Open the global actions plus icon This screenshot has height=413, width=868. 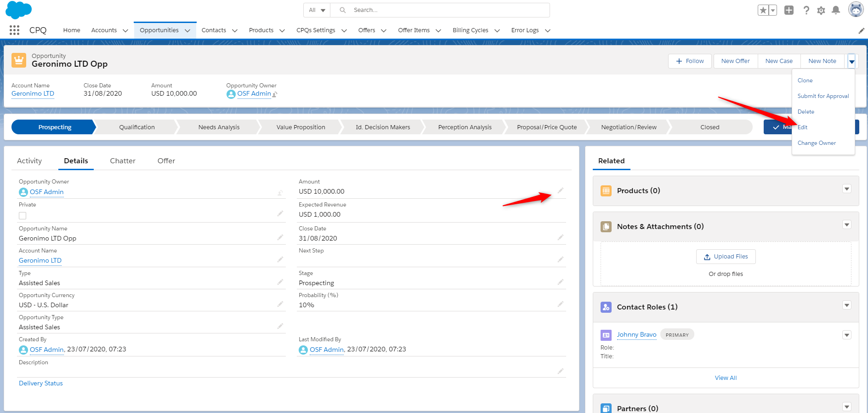pos(789,10)
